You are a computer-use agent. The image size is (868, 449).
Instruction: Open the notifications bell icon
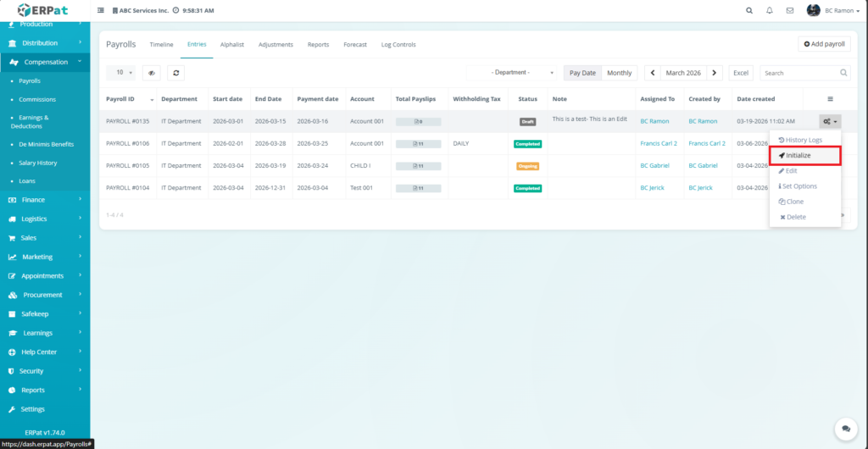point(770,10)
